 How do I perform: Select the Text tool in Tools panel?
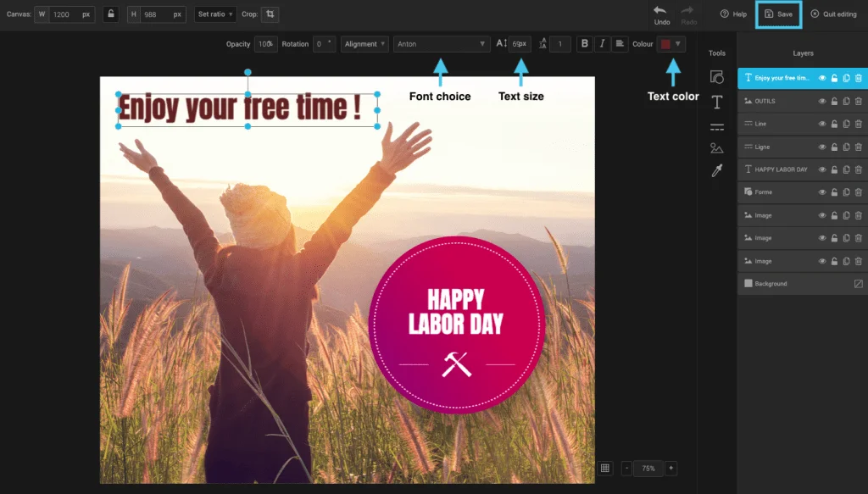pos(717,102)
